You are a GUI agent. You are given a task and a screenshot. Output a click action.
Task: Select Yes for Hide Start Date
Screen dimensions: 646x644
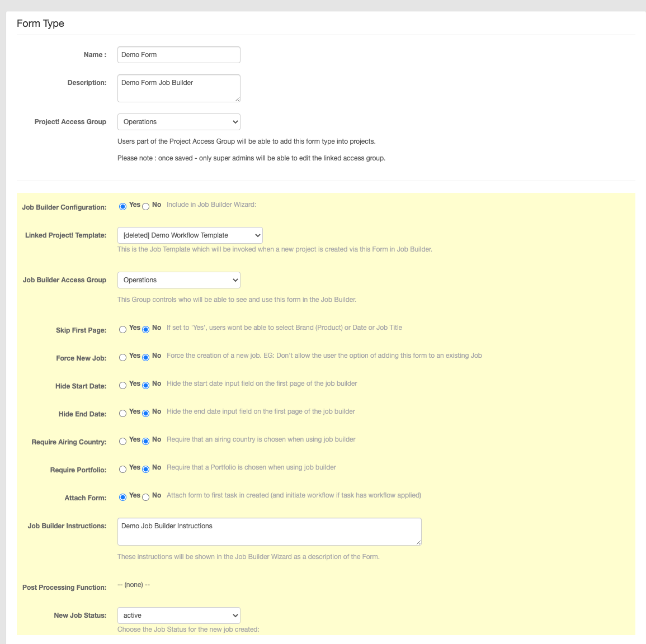click(x=123, y=385)
